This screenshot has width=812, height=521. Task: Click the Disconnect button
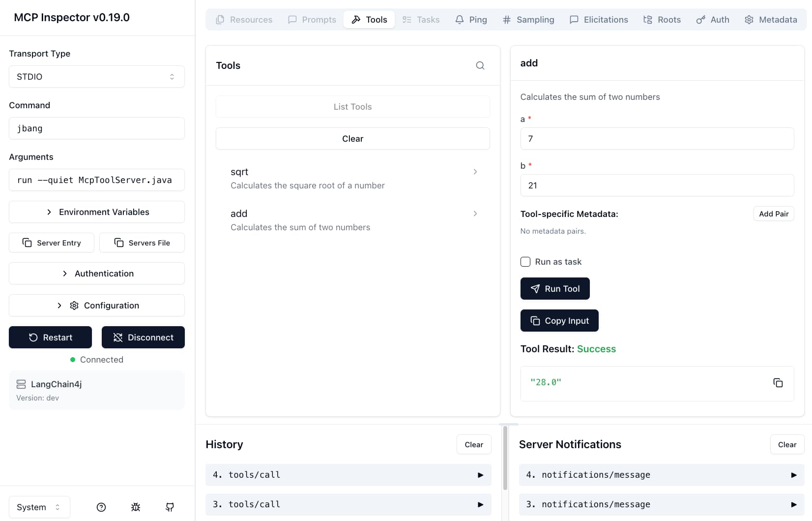(143, 337)
